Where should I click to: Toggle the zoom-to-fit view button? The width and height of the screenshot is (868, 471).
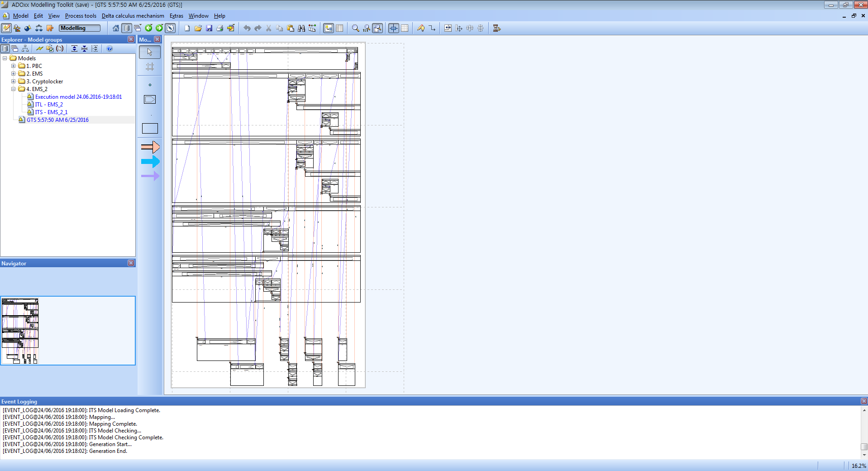pyautogui.click(x=377, y=28)
